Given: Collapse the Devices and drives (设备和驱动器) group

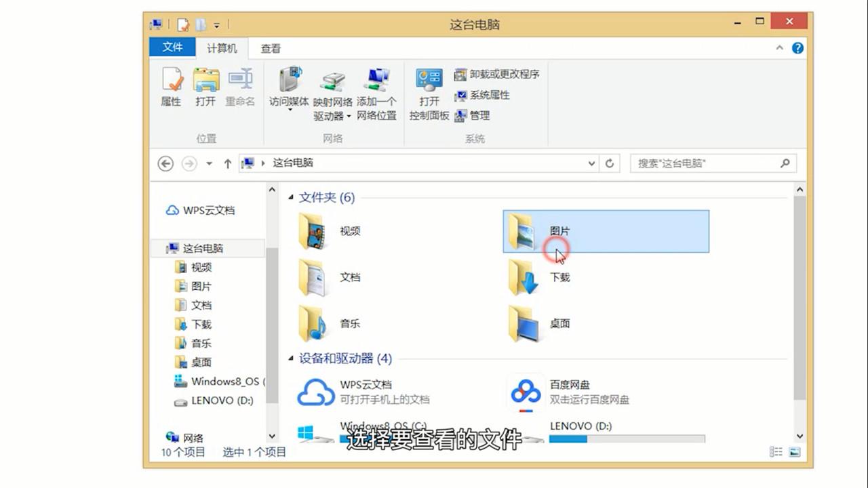Looking at the screenshot, I should tap(291, 359).
